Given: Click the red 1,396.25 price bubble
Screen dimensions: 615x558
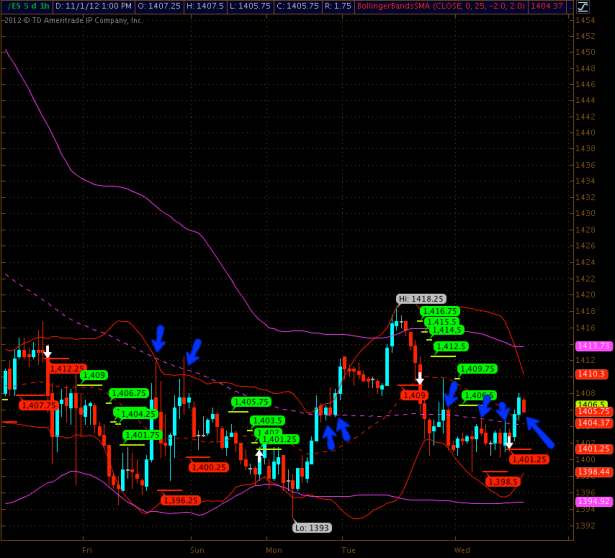Looking at the screenshot, I should [x=181, y=500].
